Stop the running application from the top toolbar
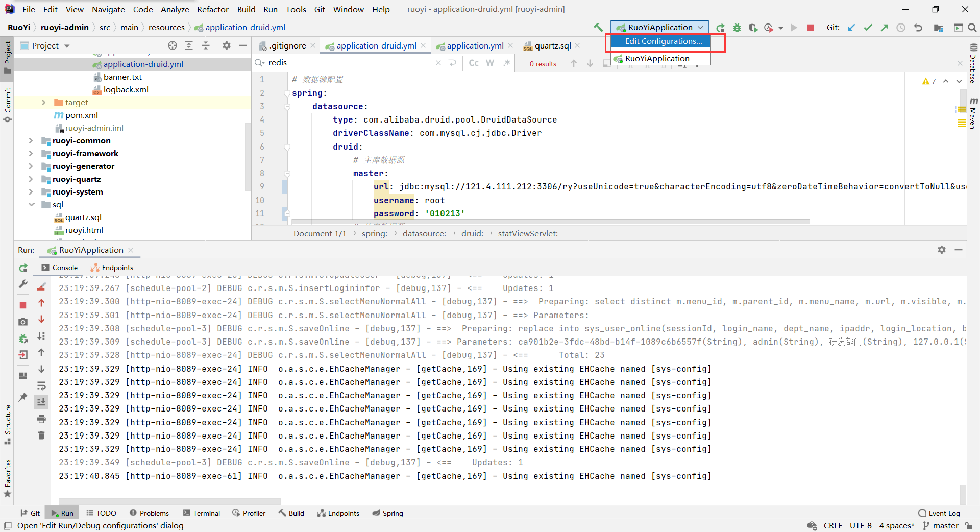Viewport: 980px width, 532px height. (x=810, y=28)
